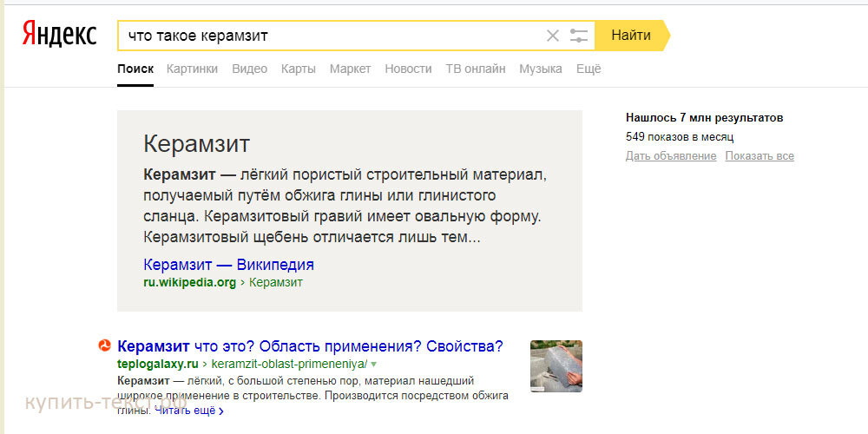Click the 'Читать ещё' link
The image size is (868, 434).
[x=189, y=411]
